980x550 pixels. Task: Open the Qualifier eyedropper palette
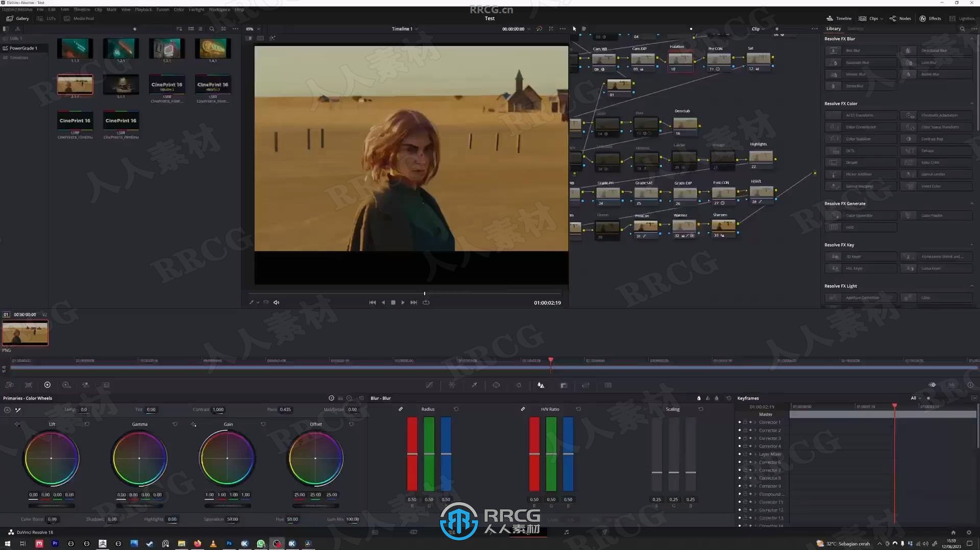pos(474,385)
